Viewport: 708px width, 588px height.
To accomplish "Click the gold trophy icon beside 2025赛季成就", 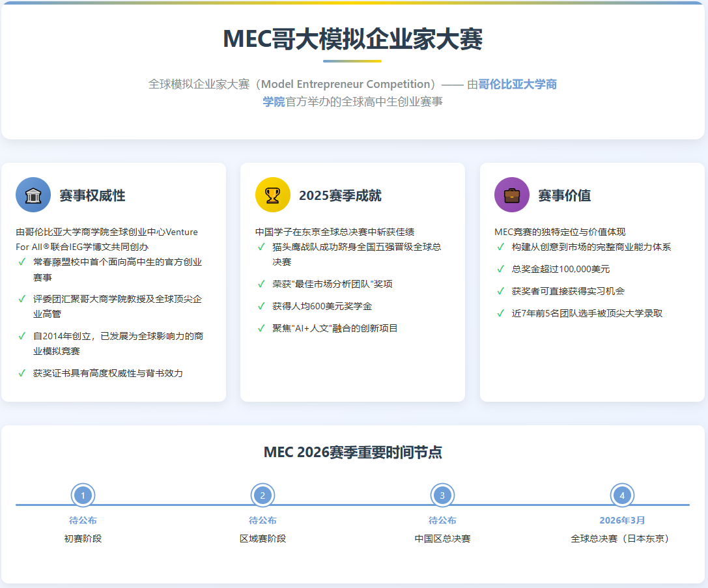I will click(272, 195).
